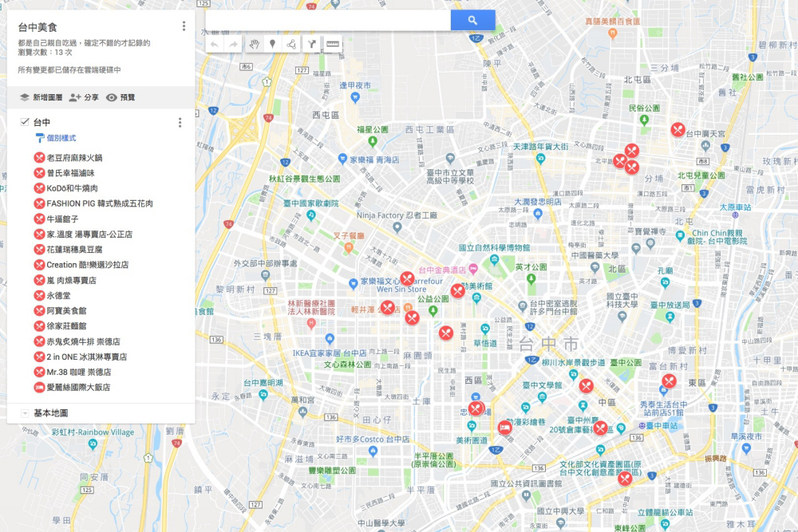Activate the hand pan tool

(x=254, y=45)
